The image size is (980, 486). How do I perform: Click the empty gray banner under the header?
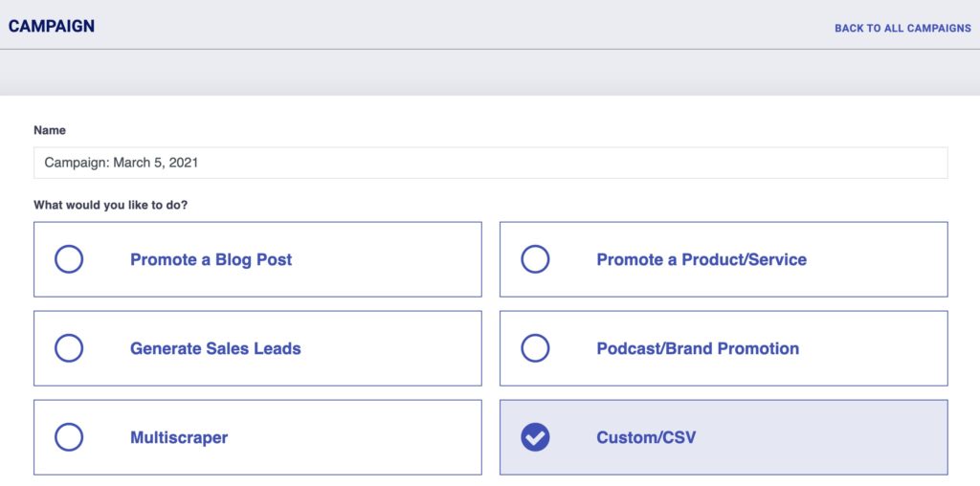click(490, 73)
